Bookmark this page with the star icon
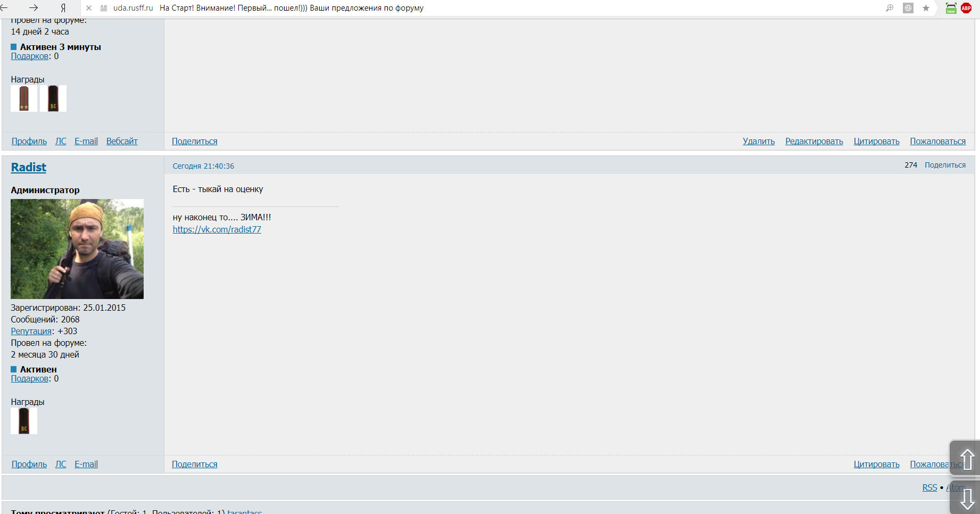This screenshot has height=514, width=980. [x=926, y=8]
